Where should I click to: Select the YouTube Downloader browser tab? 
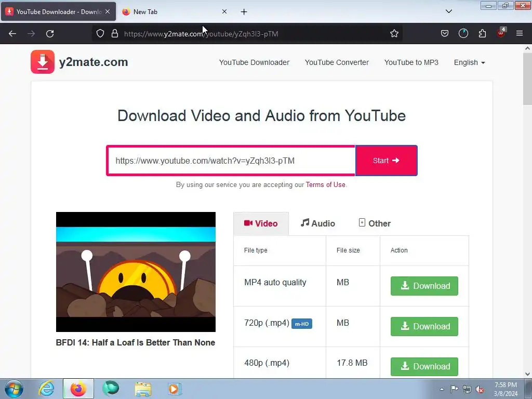pos(58,11)
